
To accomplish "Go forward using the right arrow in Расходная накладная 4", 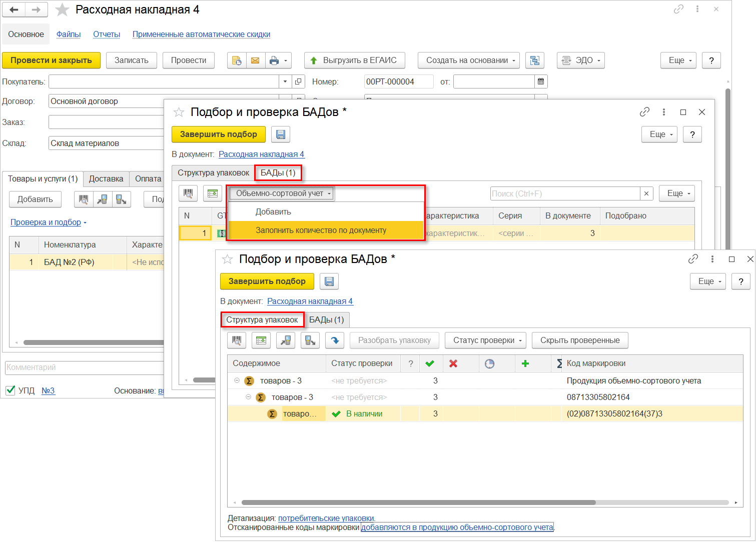I will [36, 9].
